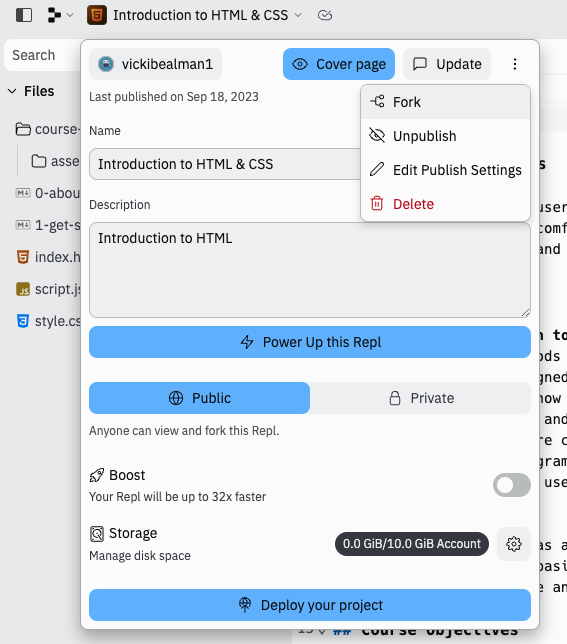
Task: Toggle the sidebar panel icon
Action: tap(24, 15)
